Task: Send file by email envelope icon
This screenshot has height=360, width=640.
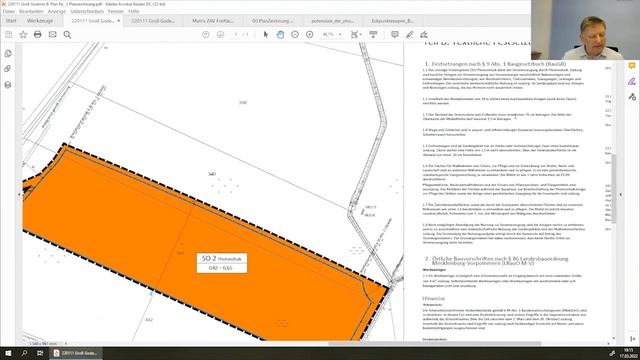Action: tap(53, 34)
